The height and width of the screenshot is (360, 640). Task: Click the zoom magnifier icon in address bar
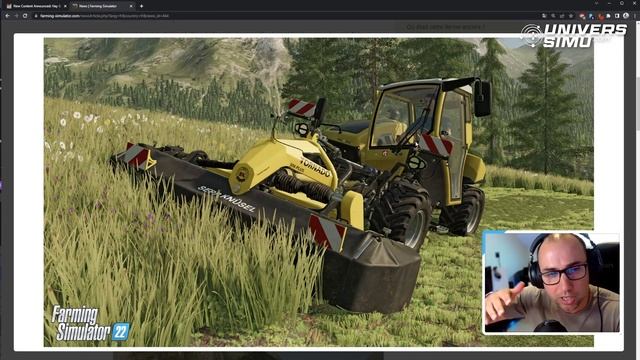click(553, 16)
